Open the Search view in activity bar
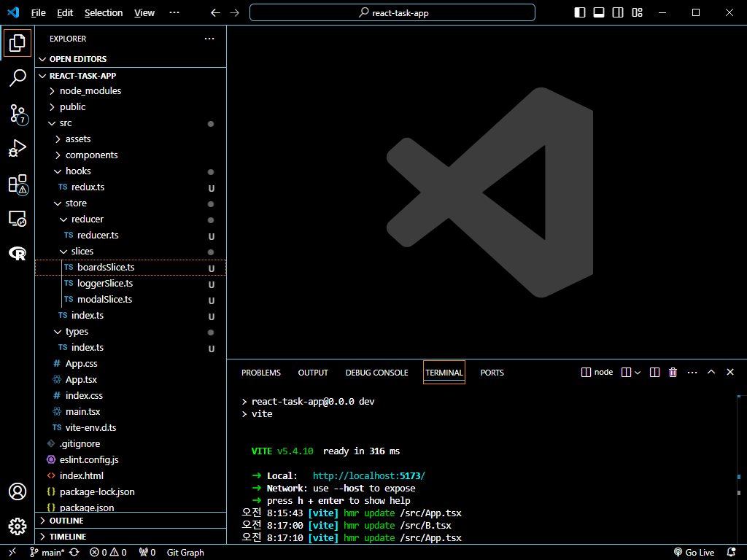 click(18, 77)
